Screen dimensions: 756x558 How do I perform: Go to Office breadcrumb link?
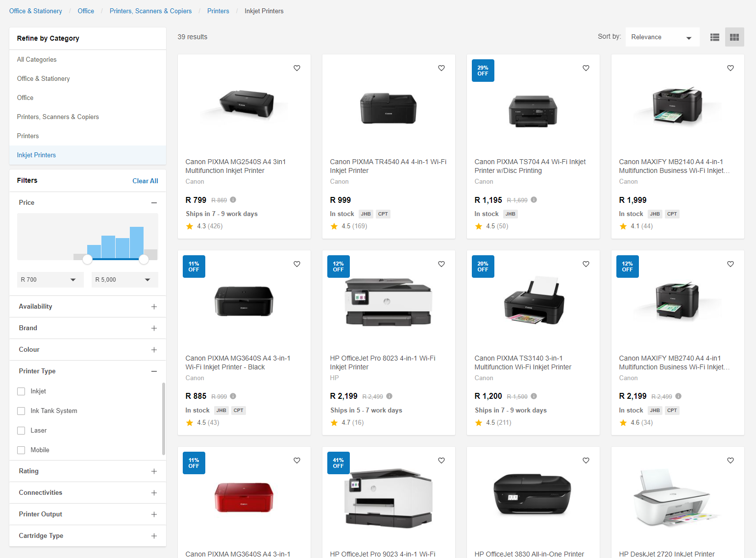pyautogui.click(x=86, y=11)
